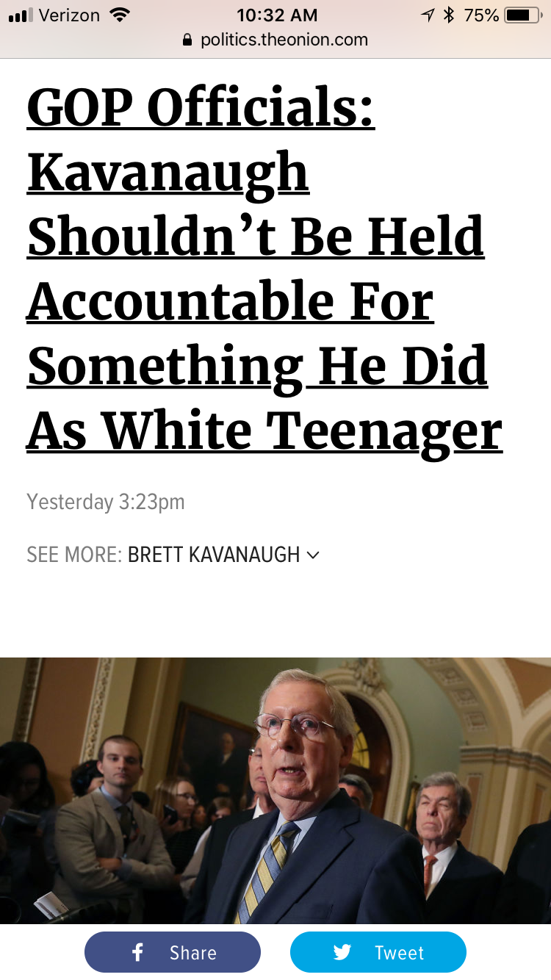The width and height of the screenshot is (551, 980).
Task: Click the Facebook logo icon
Action: click(x=137, y=953)
